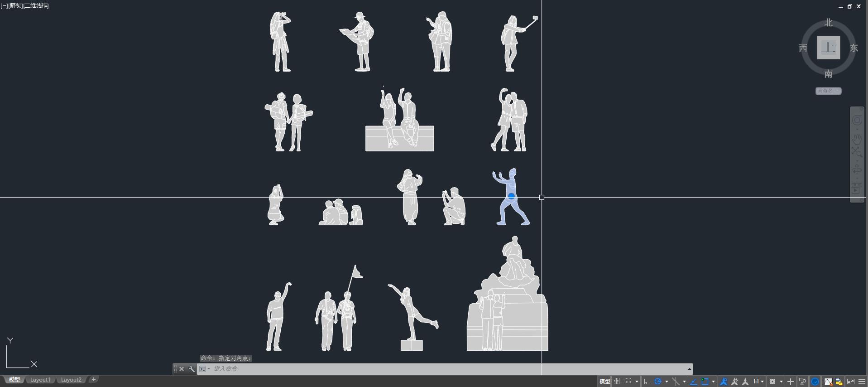Switch to the Layout1 tab
The image size is (868, 387).
[x=40, y=380]
